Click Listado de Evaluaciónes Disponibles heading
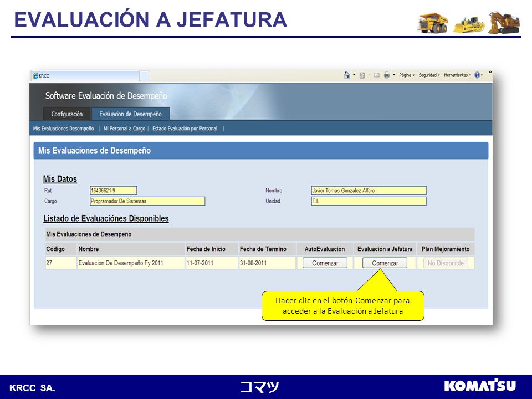 (x=106, y=218)
